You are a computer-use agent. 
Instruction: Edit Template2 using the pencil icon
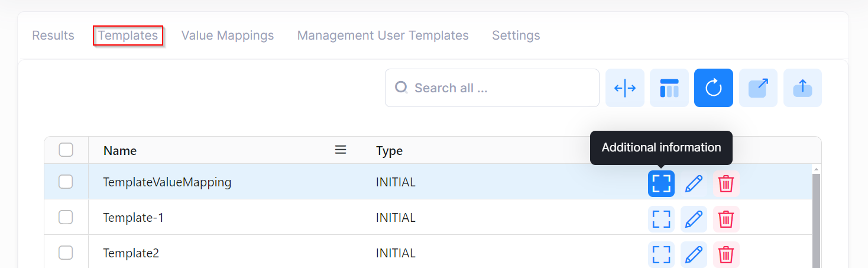pos(694,254)
